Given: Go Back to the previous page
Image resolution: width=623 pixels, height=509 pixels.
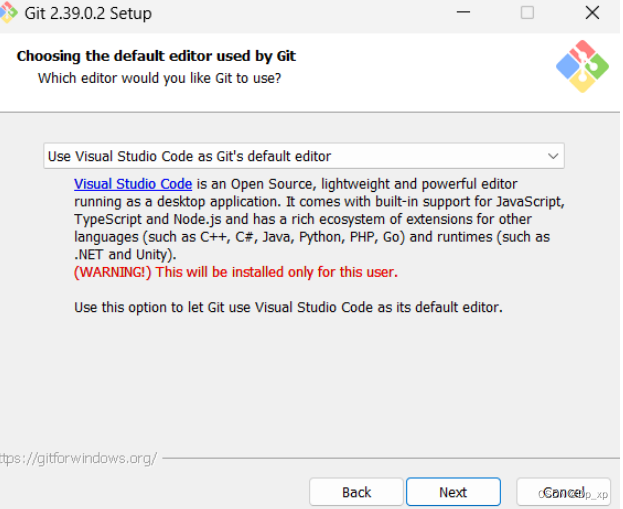Looking at the screenshot, I should [356, 492].
